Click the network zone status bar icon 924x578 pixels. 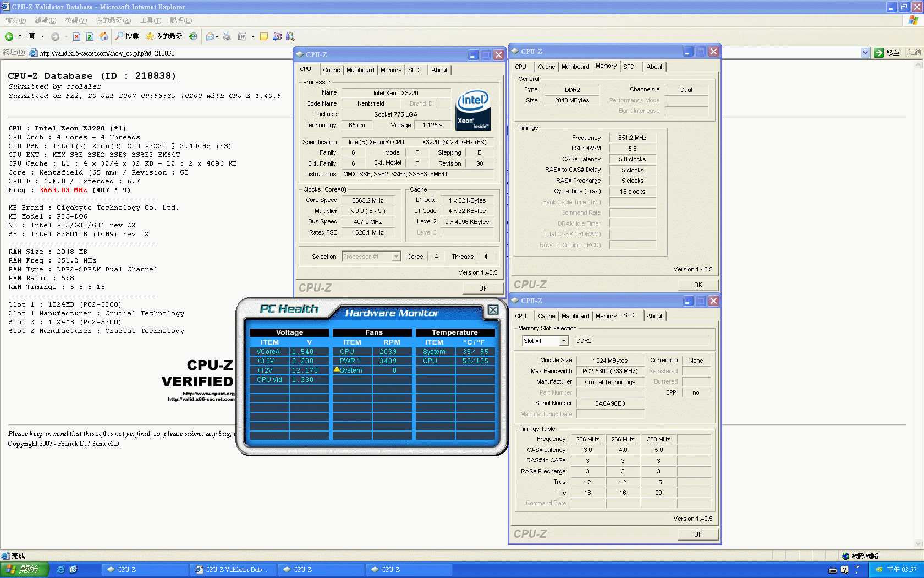pyautogui.click(x=846, y=556)
